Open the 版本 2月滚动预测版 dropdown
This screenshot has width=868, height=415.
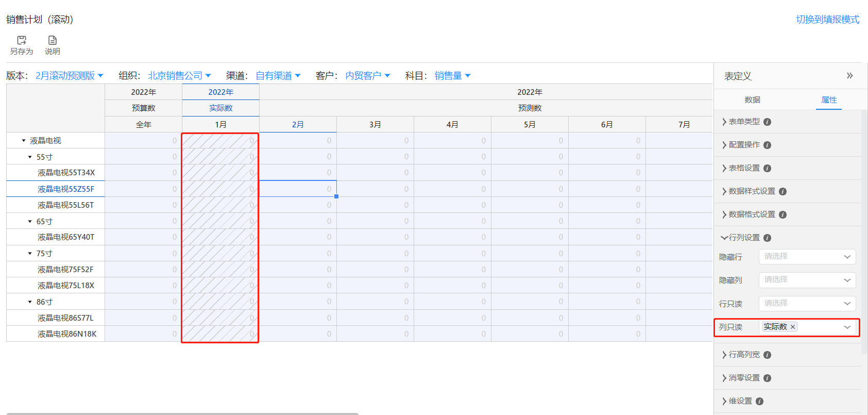point(69,76)
